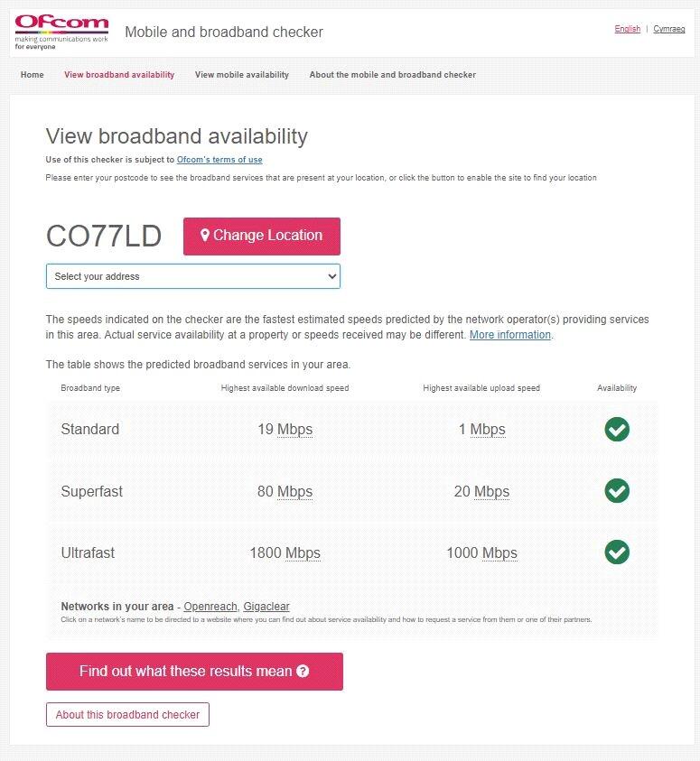Click the green checkmark for Standard availability
This screenshot has height=761, width=700.
(x=616, y=431)
